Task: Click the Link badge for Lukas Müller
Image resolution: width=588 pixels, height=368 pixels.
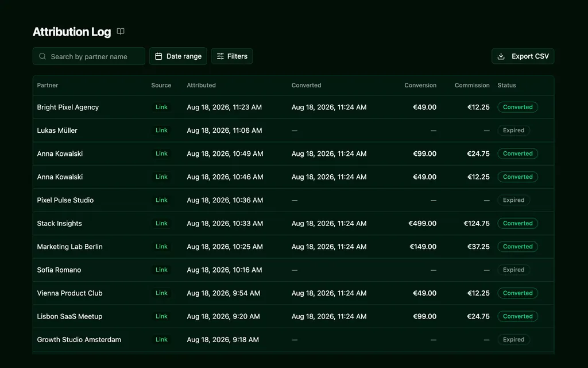Action: click(161, 131)
